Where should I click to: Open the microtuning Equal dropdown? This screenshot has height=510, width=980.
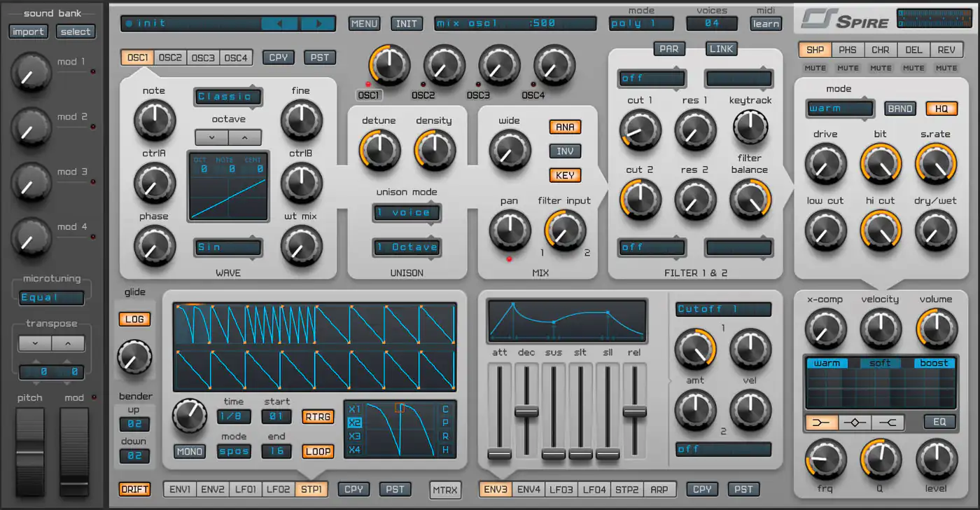(52, 298)
